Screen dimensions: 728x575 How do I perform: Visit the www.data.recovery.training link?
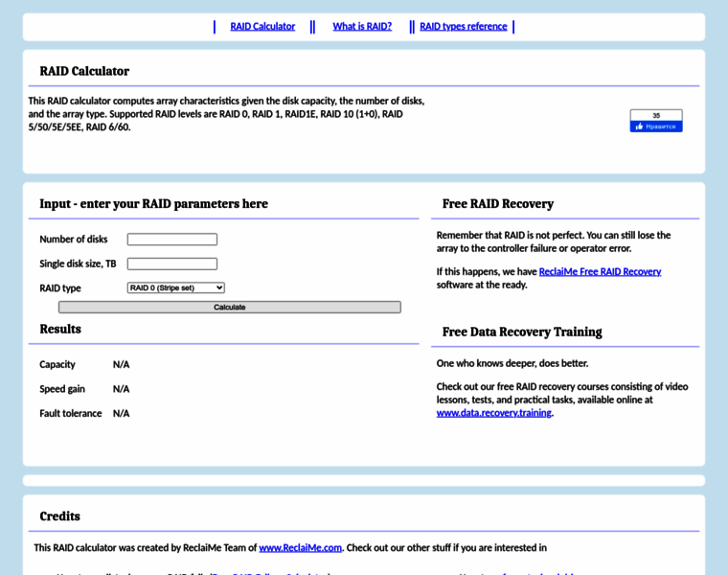[494, 413]
